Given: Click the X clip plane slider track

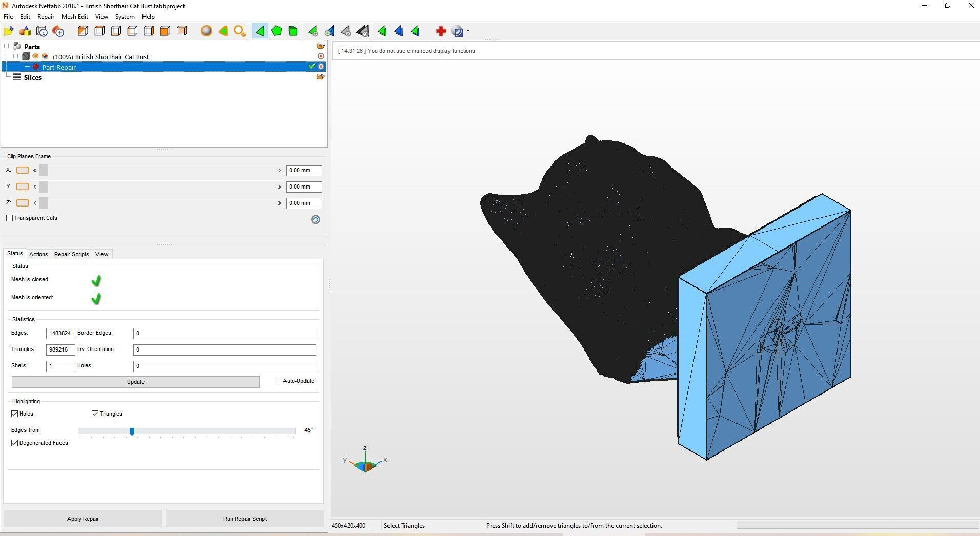Looking at the screenshot, I should tap(157, 170).
